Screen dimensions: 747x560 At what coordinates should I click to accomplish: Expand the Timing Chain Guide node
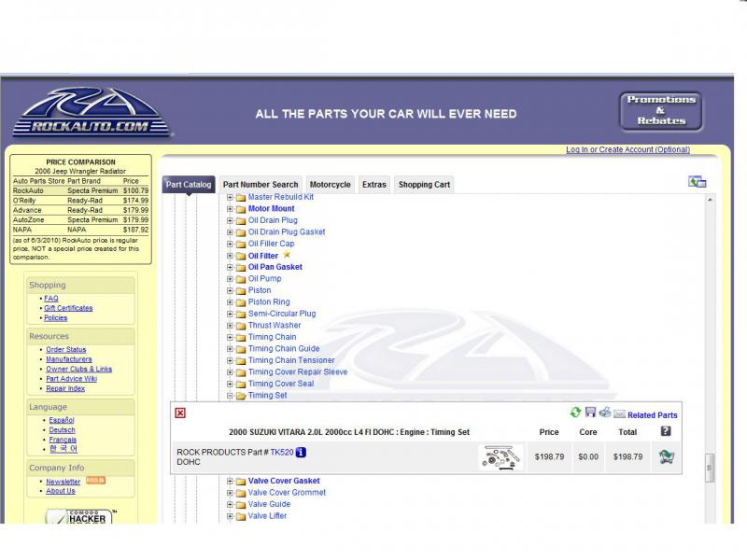(230, 348)
